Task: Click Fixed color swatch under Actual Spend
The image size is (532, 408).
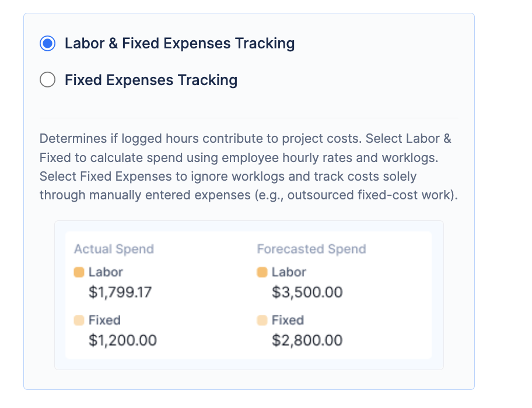Action: 79,320
